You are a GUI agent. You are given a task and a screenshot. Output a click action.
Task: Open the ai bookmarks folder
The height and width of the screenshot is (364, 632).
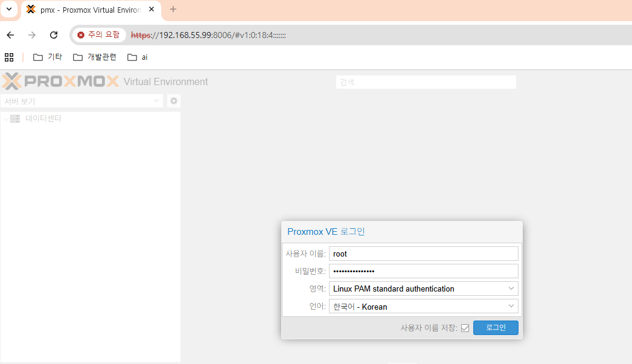138,57
